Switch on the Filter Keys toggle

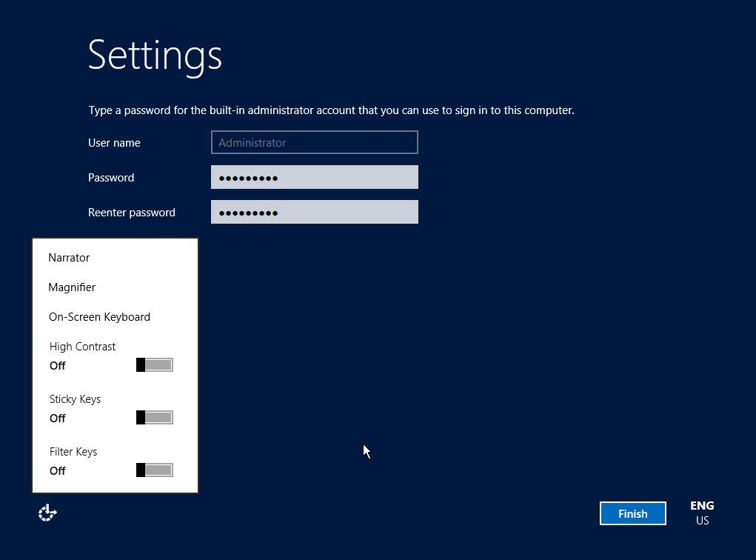(155, 470)
